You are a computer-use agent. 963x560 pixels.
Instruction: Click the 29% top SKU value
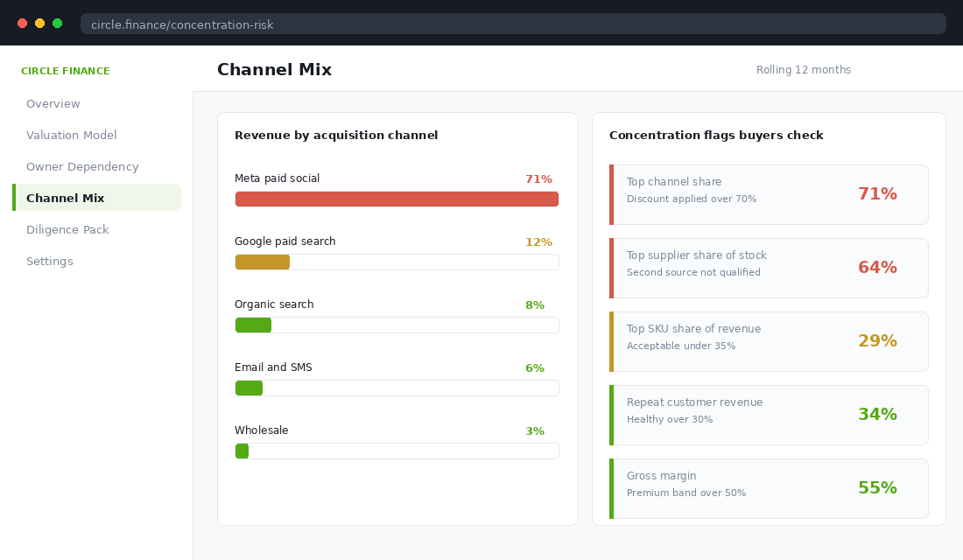pos(877,340)
